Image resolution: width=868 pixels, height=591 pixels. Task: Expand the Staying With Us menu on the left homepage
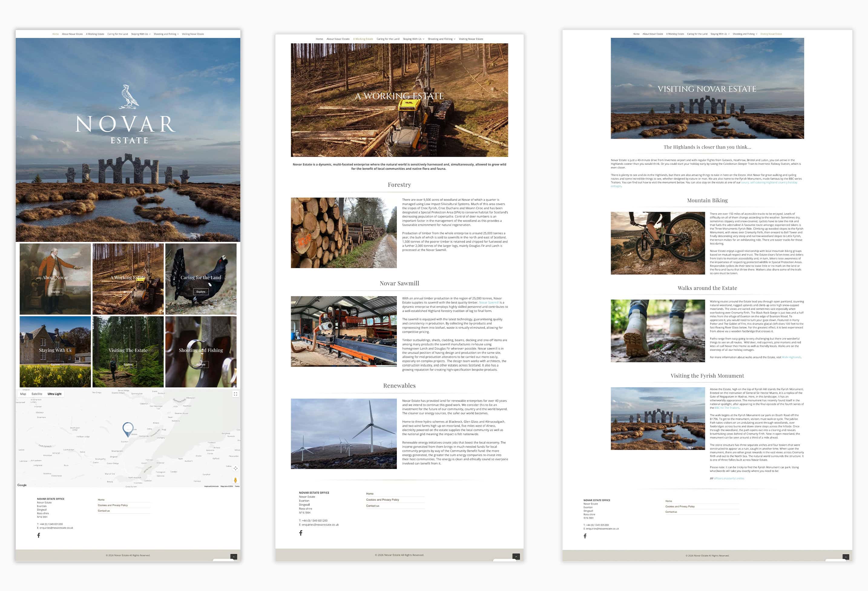(141, 34)
